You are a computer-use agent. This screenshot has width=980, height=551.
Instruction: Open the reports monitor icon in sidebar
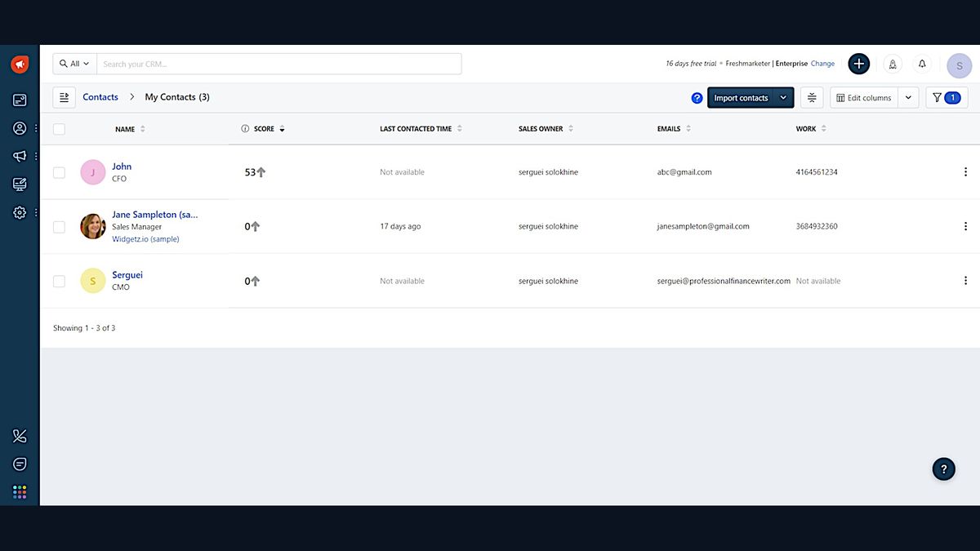(20, 184)
